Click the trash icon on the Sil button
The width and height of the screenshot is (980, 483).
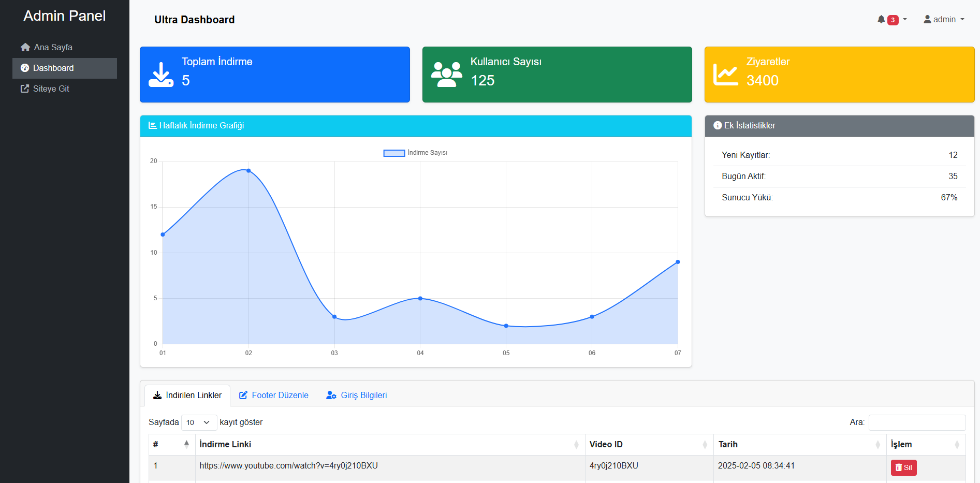coord(899,467)
